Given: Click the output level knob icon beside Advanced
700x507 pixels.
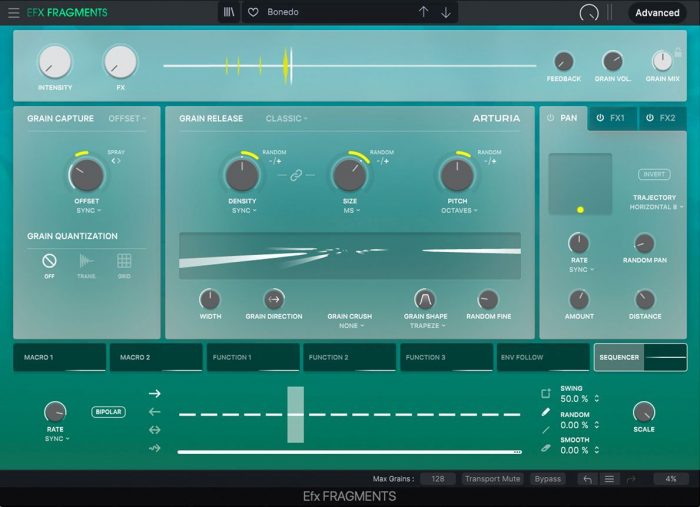Looking at the screenshot, I should (x=589, y=13).
